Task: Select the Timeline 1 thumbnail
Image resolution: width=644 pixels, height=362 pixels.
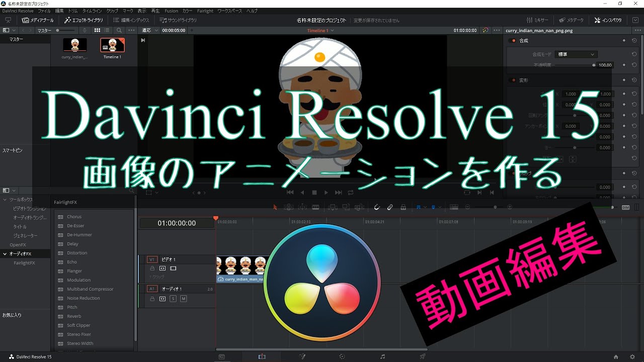Action: pyautogui.click(x=112, y=45)
